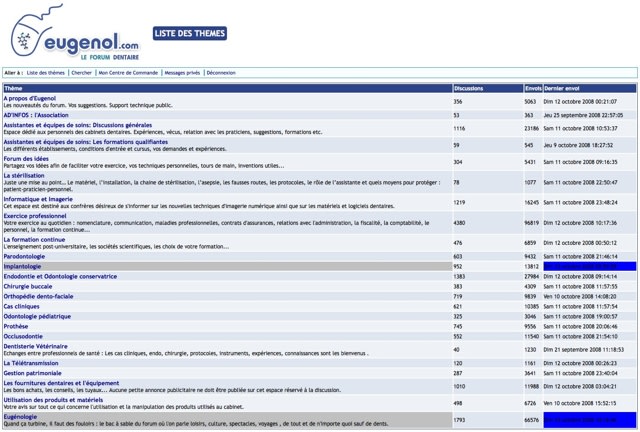The width and height of the screenshot is (640, 432).
Task: Open the Prothèse forum
Action: (16, 326)
